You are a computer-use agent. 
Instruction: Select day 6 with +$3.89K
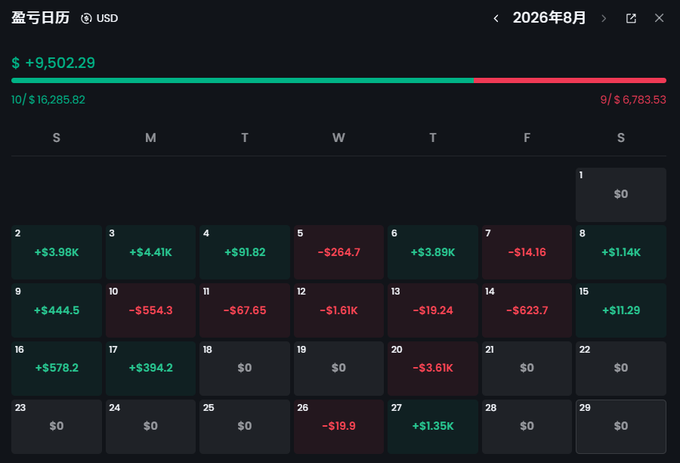tap(433, 252)
